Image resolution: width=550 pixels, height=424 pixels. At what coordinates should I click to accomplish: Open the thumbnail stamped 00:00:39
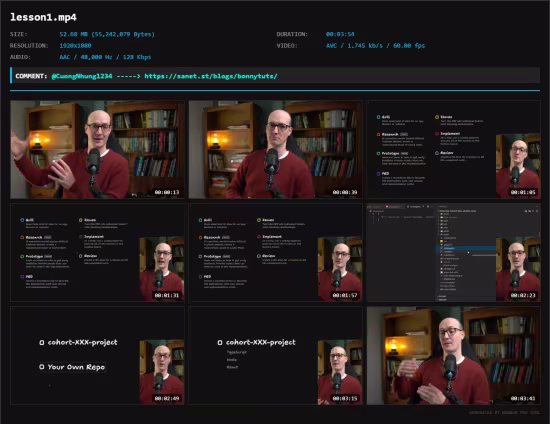[275, 150]
